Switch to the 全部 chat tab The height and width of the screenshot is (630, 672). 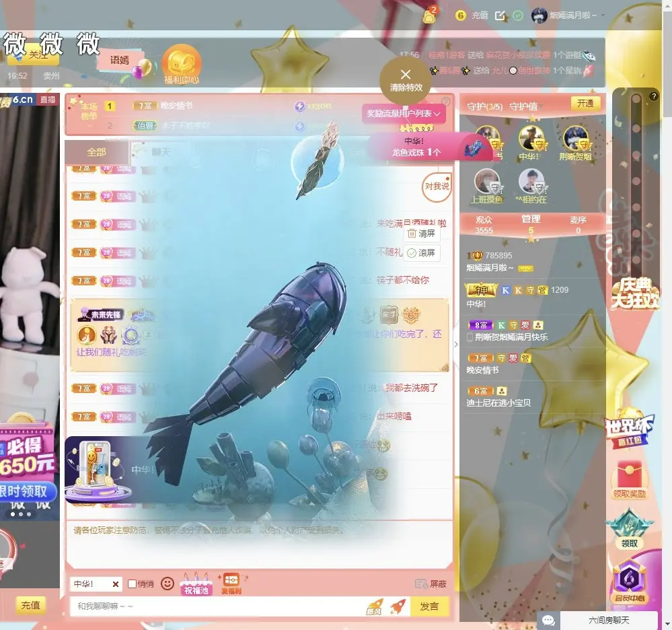click(97, 152)
